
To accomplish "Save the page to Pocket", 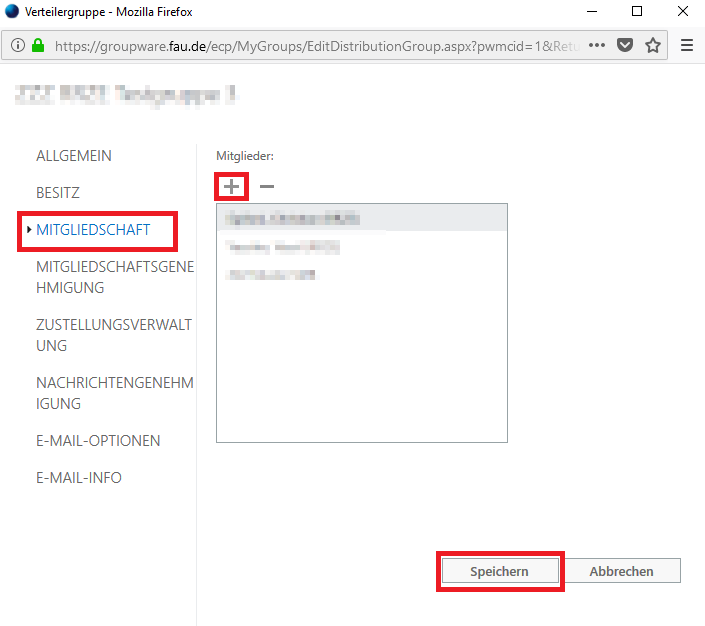I will click(625, 45).
